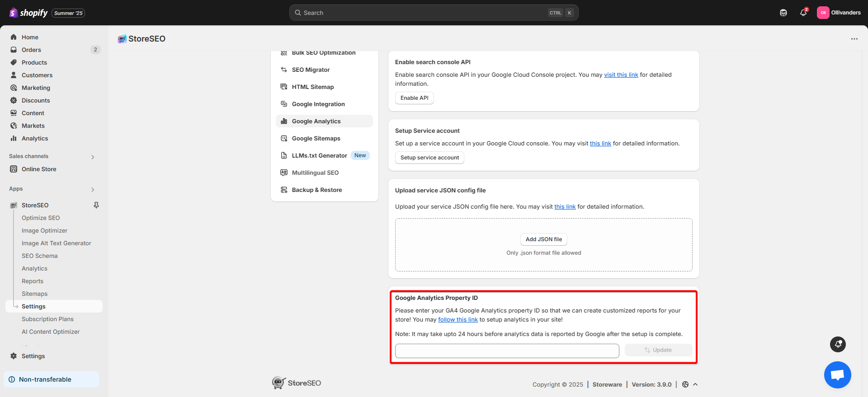
Task: Click the Orders icon in sidebar
Action: click(x=14, y=50)
